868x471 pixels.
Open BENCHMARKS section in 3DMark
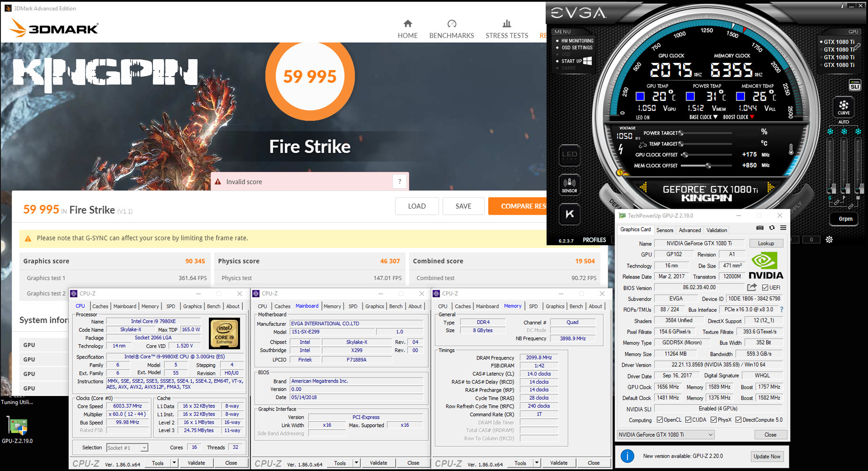451,30
